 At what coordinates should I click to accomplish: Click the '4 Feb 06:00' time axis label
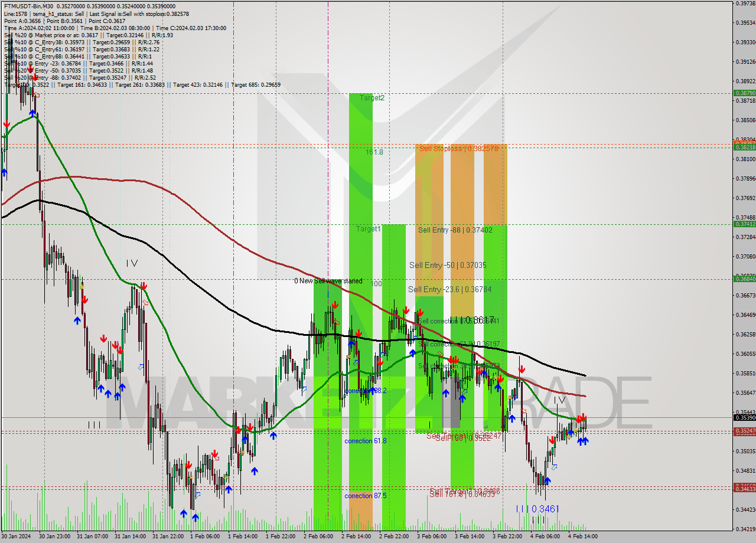(545, 537)
